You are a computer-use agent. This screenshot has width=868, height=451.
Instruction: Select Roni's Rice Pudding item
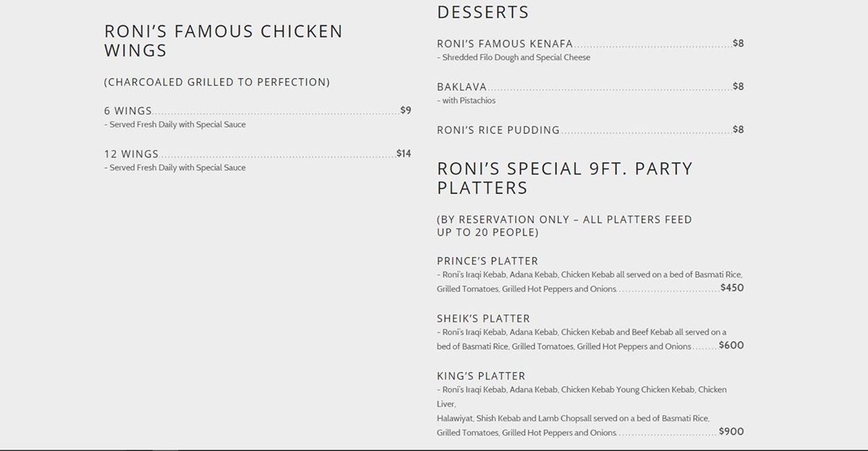tap(498, 130)
